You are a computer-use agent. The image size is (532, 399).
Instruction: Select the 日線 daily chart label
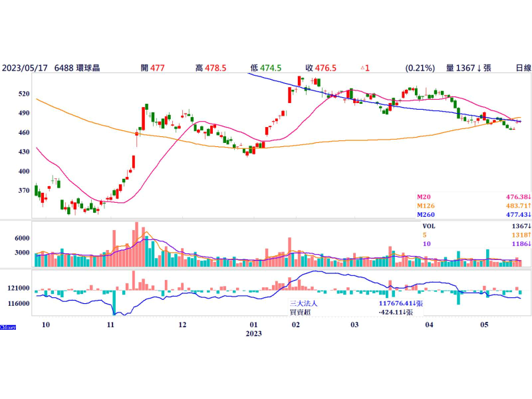click(x=523, y=68)
